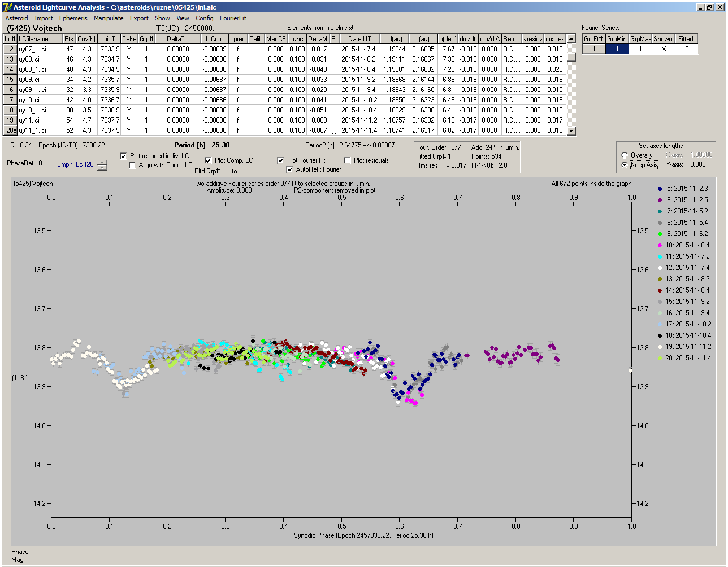Open the Import menu
The height and width of the screenshot is (567, 728).
44,18
